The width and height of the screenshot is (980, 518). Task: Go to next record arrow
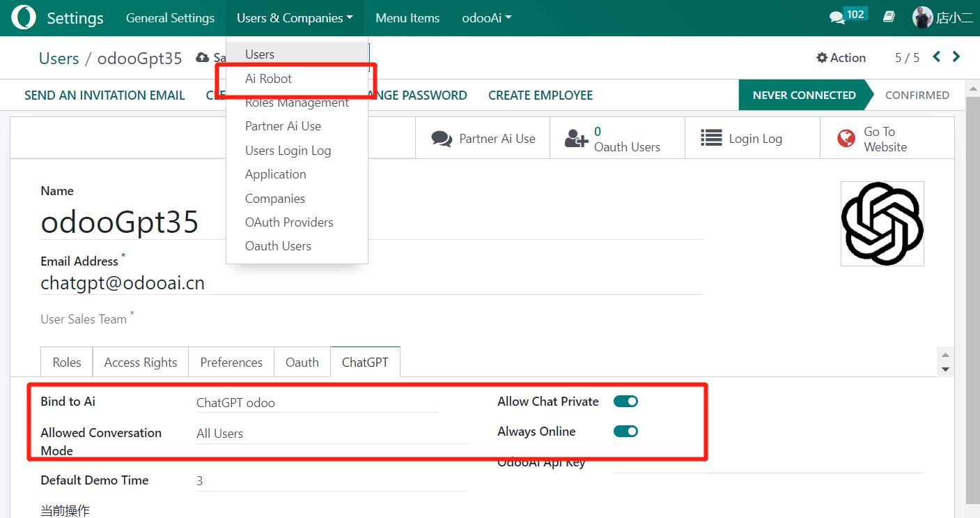(x=956, y=57)
